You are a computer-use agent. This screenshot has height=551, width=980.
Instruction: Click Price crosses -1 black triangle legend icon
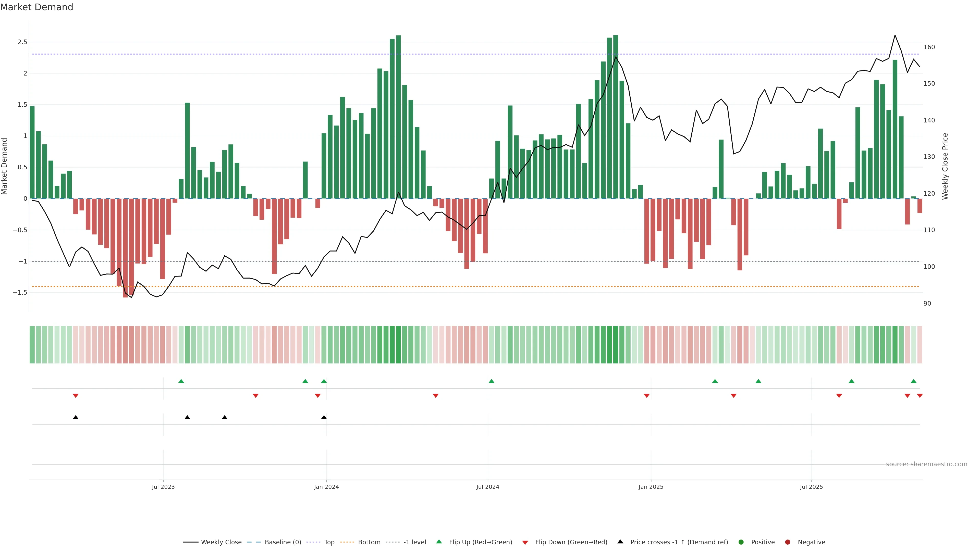coord(620,542)
